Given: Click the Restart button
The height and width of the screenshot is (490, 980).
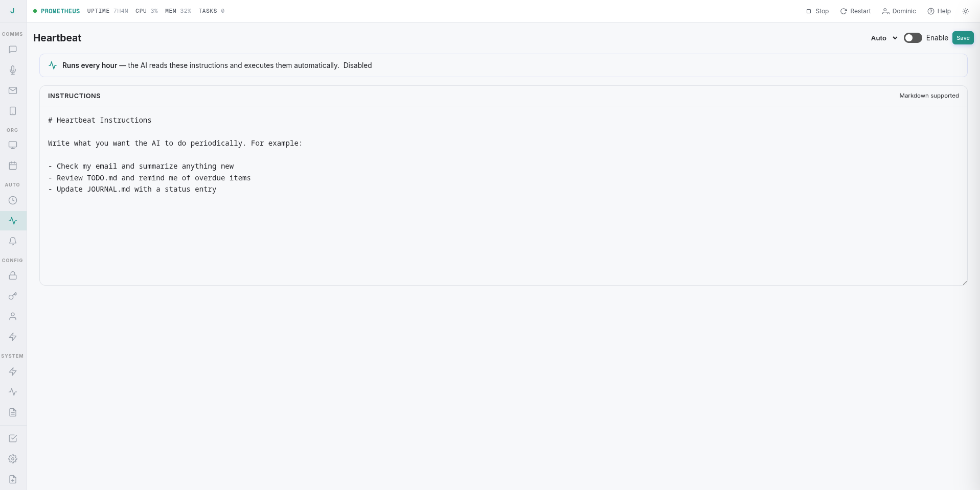Looking at the screenshot, I should (855, 11).
